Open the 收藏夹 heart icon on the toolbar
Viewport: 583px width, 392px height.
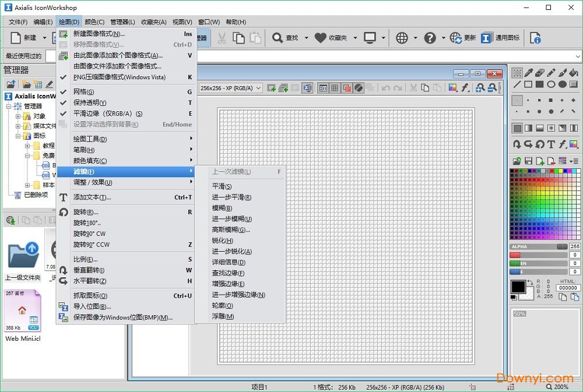[320, 37]
